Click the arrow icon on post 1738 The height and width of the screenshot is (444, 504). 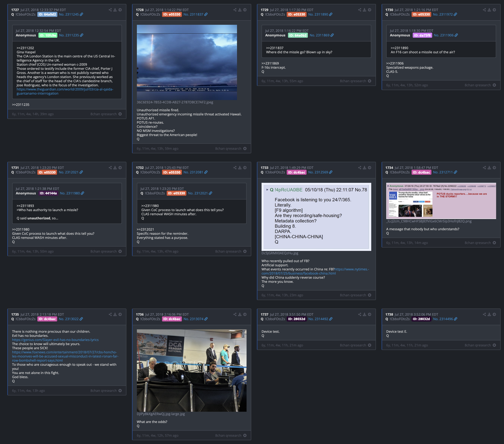point(494,315)
